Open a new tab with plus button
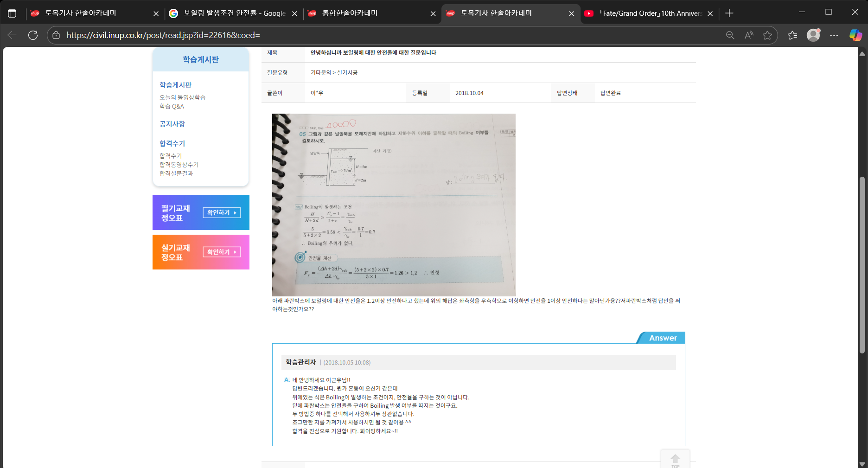Image resolution: width=868 pixels, height=468 pixels. click(729, 13)
